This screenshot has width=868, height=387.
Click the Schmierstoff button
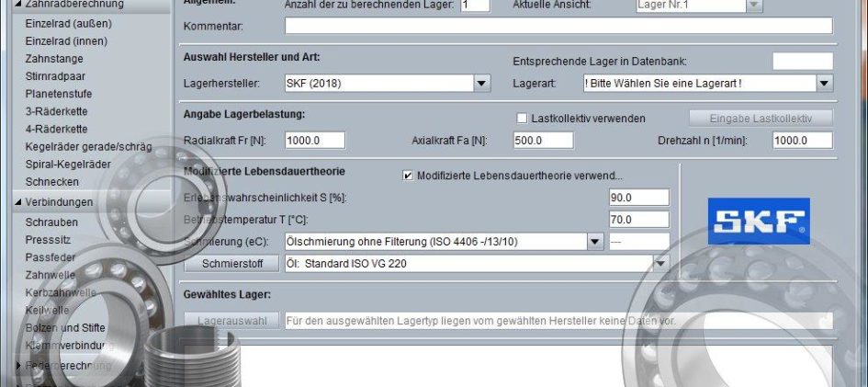click(231, 264)
